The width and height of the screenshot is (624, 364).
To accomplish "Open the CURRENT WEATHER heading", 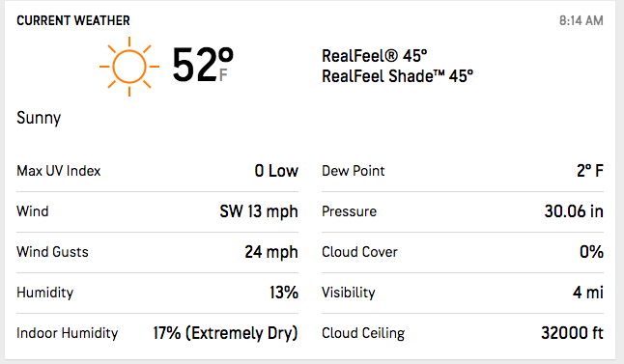I will [73, 20].
